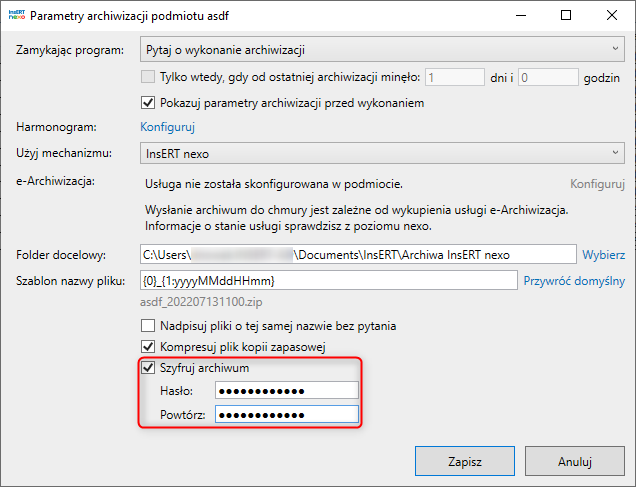636x487 pixels.
Task: Enable 'Nadpisuj pliki o tej samej nazwie'
Action: (x=149, y=326)
